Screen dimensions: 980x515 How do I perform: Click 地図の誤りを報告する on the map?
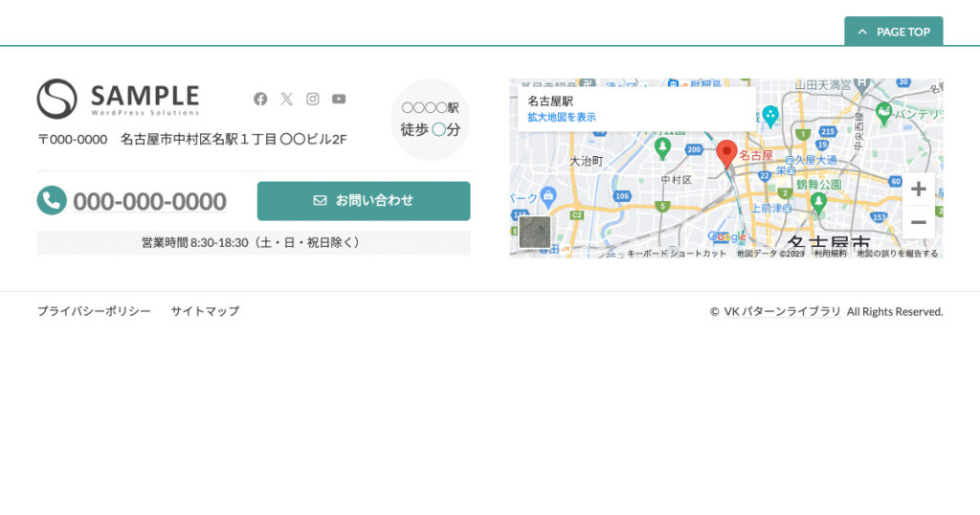897,254
